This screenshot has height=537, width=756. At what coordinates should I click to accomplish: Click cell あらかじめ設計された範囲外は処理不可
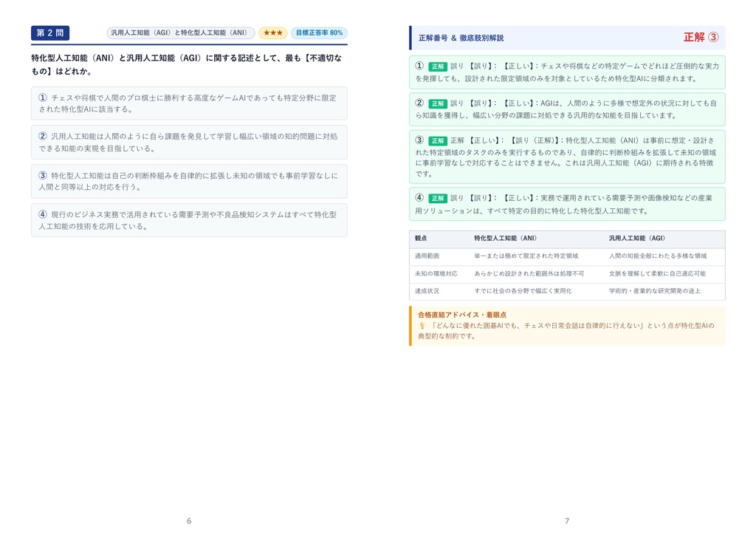click(x=529, y=273)
